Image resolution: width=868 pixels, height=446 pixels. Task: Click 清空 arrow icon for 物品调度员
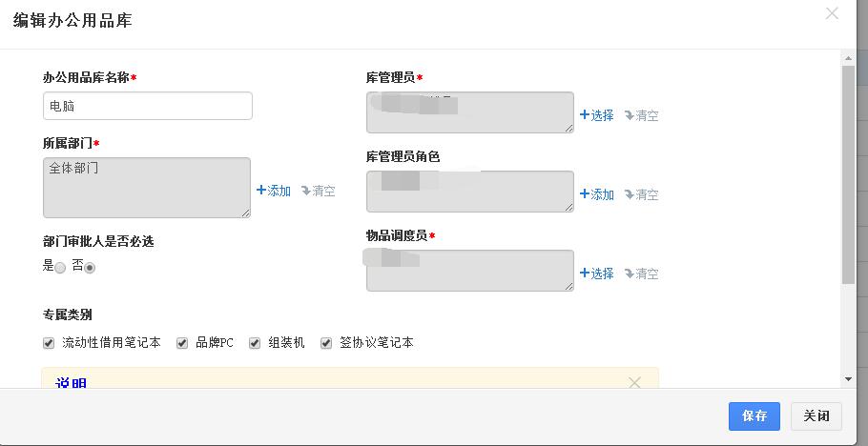(630, 274)
